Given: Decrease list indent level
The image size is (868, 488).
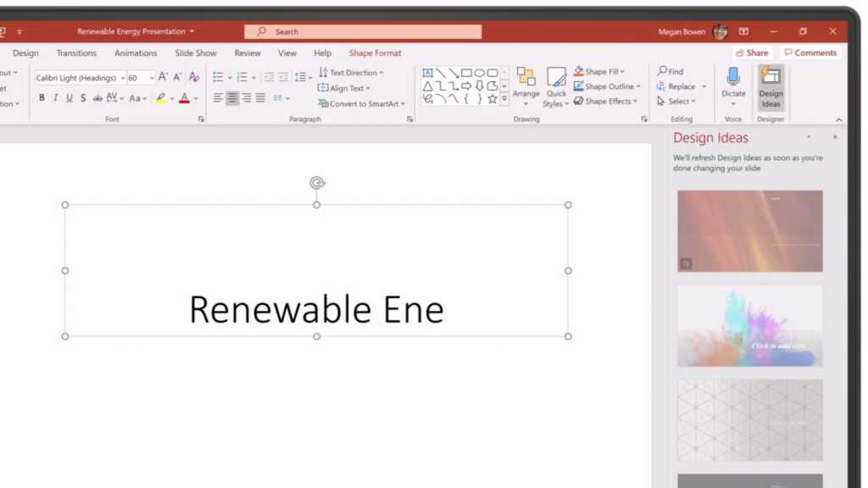Looking at the screenshot, I should [269, 77].
